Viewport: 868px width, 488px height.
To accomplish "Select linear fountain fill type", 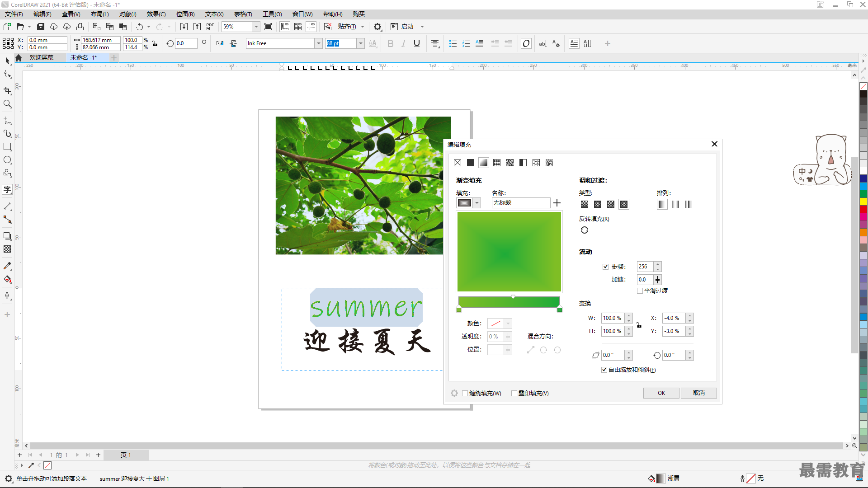I will tap(585, 204).
